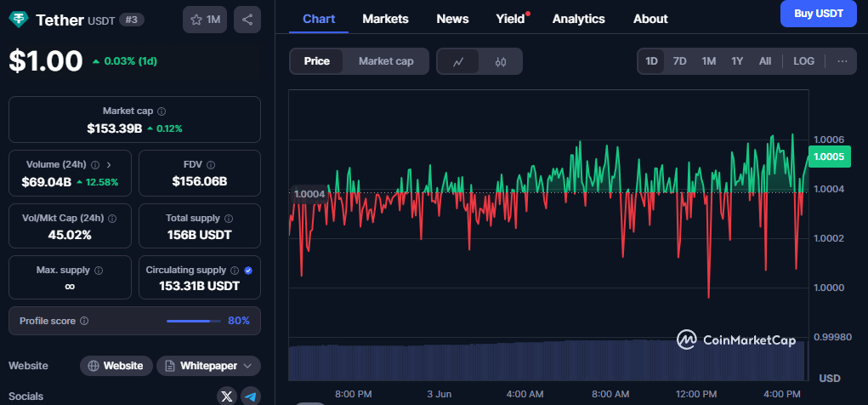Open the Yield tab

point(510,19)
